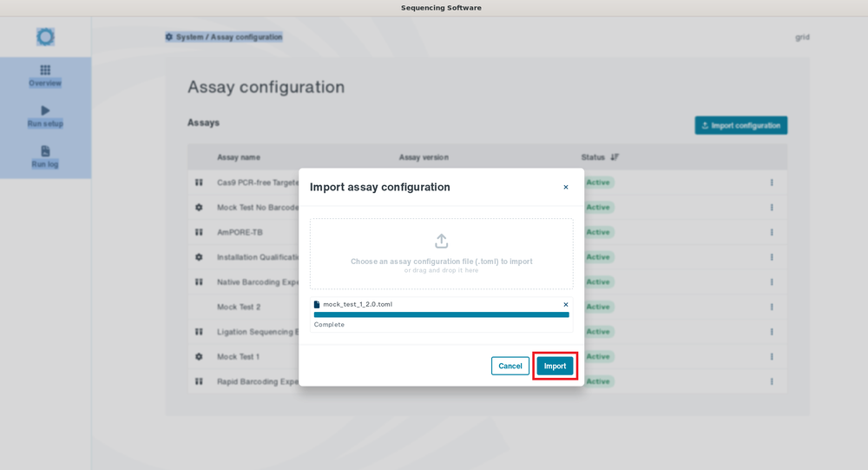This screenshot has height=470, width=868.
Task: Open options menu for Rapid Barcoding row
Action: point(772,382)
